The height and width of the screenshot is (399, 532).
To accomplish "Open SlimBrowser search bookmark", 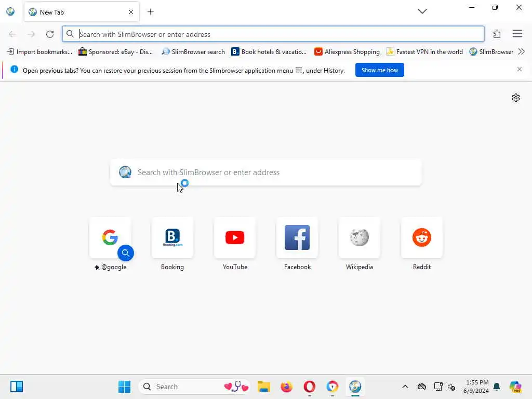I will click(x=193, y=51).
